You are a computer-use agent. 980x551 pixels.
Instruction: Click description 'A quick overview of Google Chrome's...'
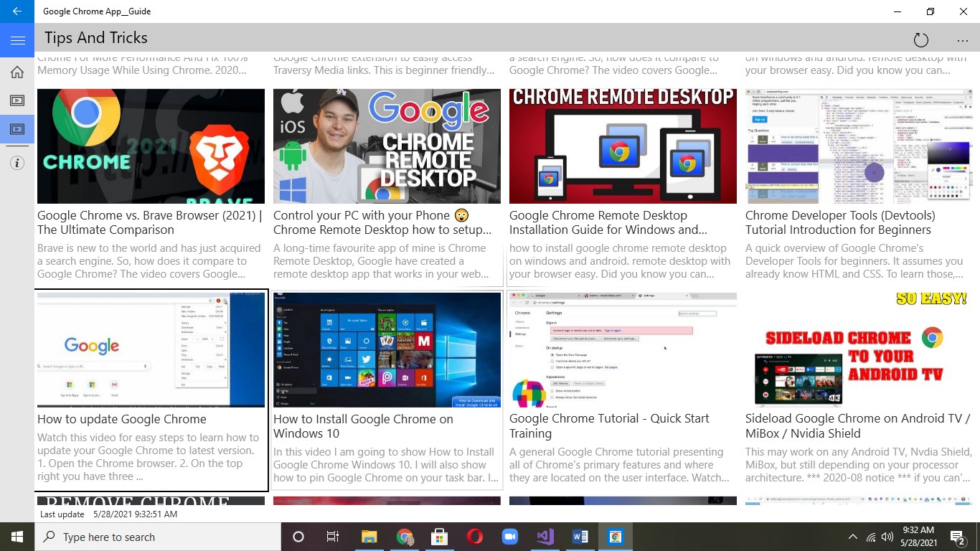[x=854, y=261]
